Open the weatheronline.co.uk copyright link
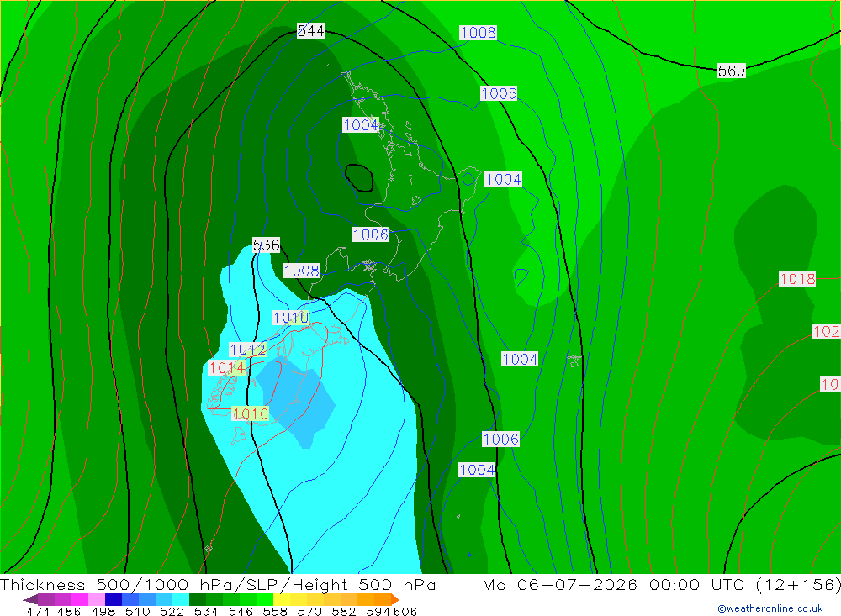841x616 pixels. tap(770, 608)
